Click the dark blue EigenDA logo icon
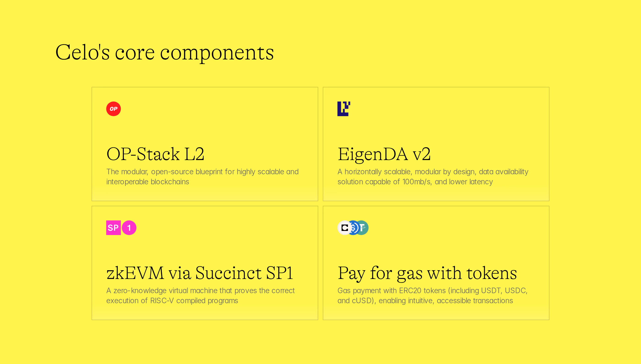The height and width of the screenshot is (364, 641). (344, 109)
